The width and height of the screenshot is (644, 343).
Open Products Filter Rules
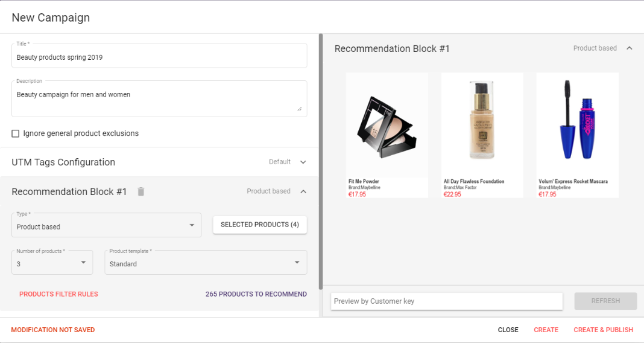[58, 294]
